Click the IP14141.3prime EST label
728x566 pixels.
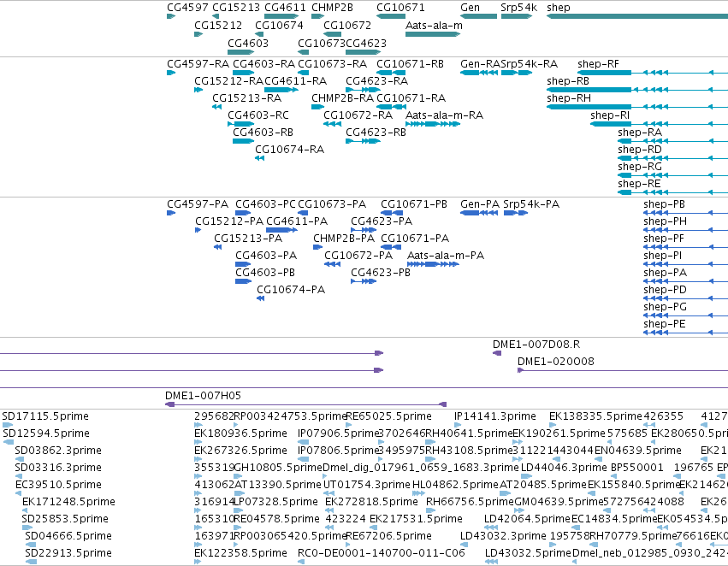(495, 416)
